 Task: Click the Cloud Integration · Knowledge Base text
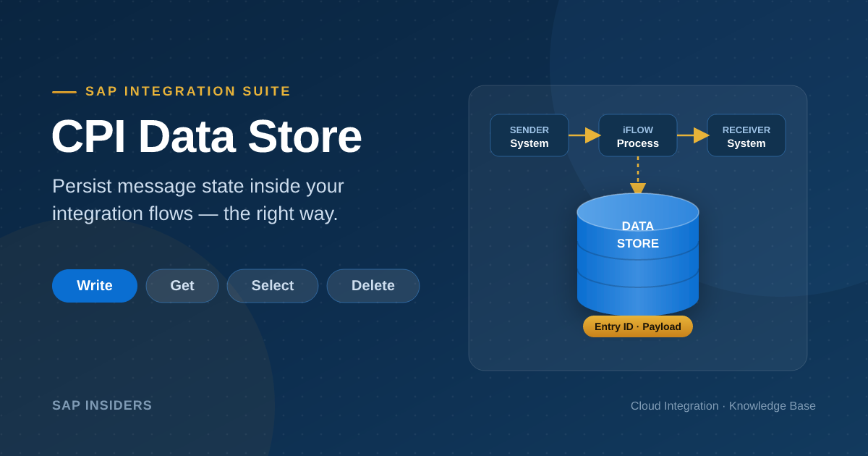click(723, 406)
